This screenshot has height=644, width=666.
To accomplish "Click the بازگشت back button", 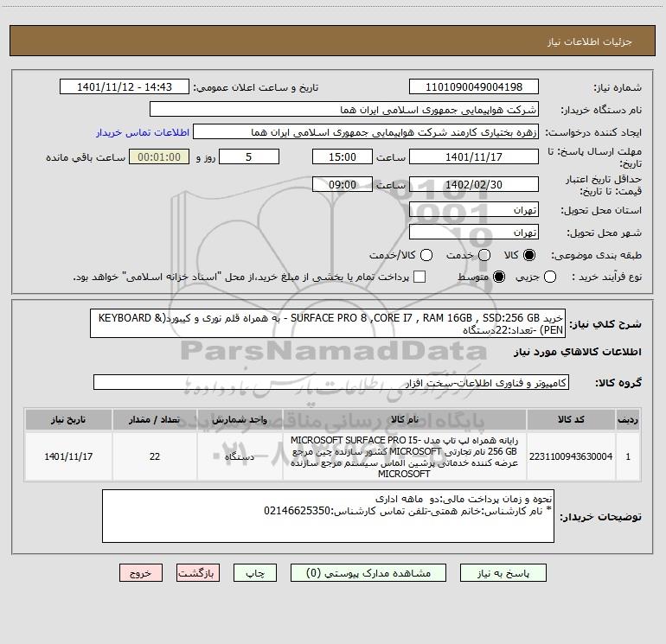I will pos(198,573).
